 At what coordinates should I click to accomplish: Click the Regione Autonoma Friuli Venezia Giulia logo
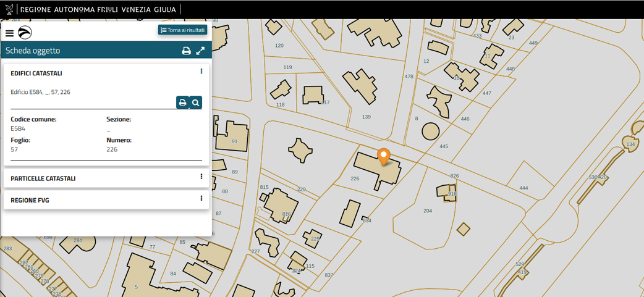(98, 9)
